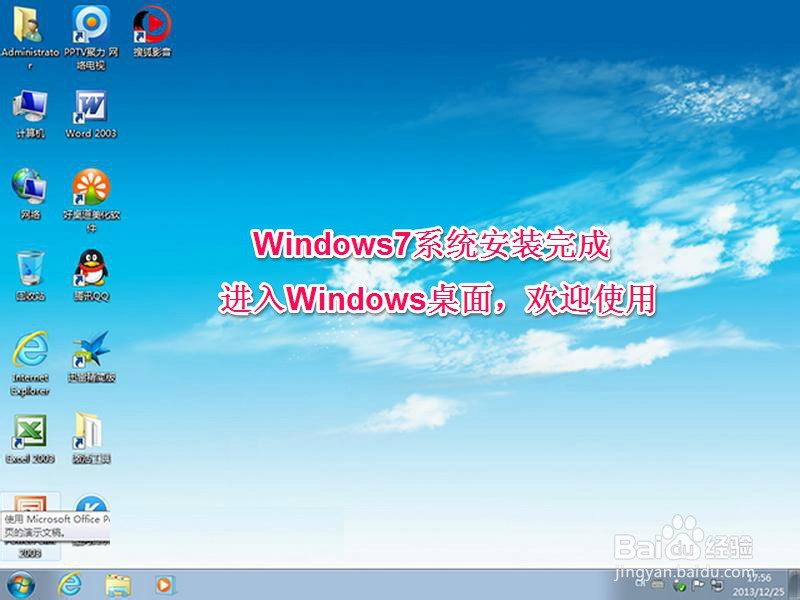Image resolution: width=800 pixels, height=600 pixels.
Task: Open Windows Explorer from the taskbar
Action: tap(118, 585)
